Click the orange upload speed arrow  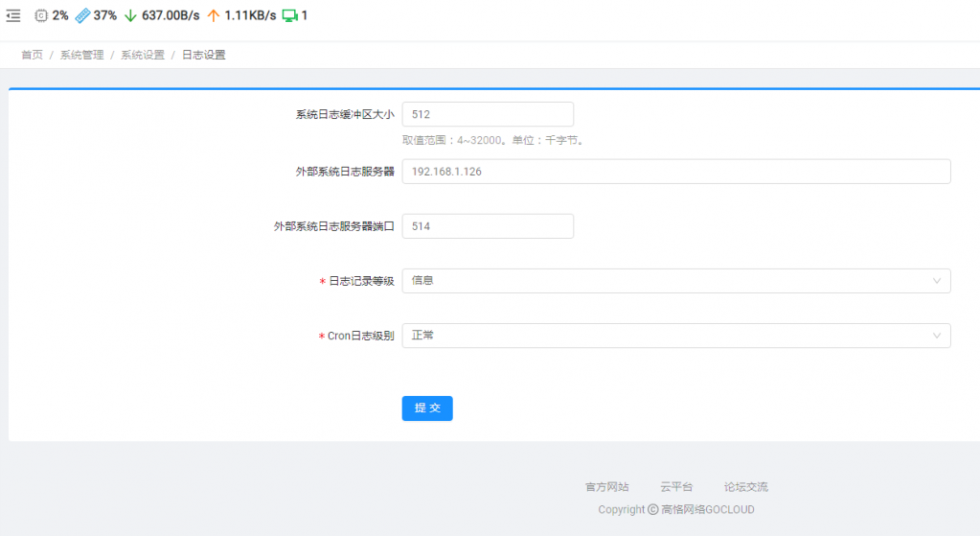[x=214, y=15]
